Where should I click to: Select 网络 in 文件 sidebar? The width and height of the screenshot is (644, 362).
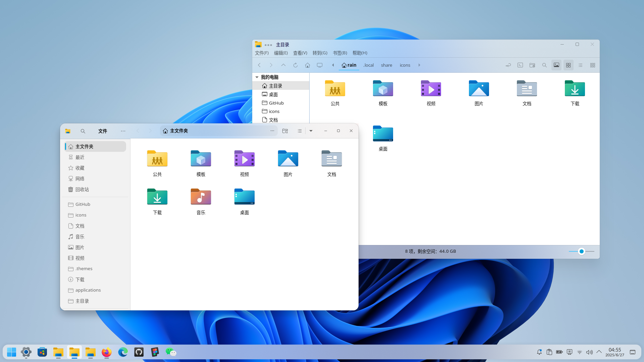(x=95, y=179)
